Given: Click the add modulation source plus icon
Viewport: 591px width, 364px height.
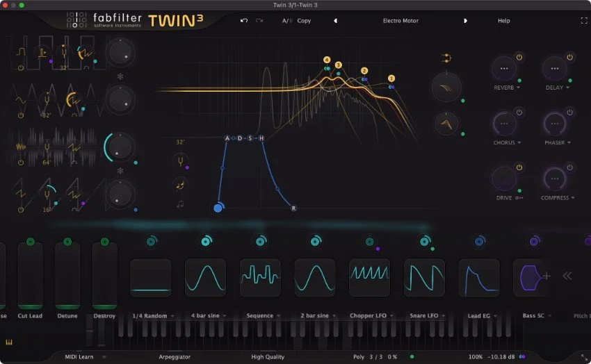Looking at the screenshot, I should pyautogui.click(x=546, y=276).
